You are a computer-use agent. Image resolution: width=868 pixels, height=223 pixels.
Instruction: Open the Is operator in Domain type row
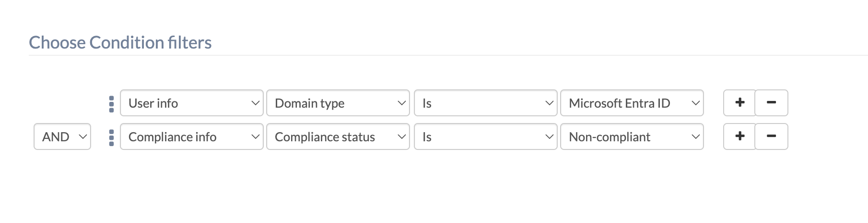486,103
